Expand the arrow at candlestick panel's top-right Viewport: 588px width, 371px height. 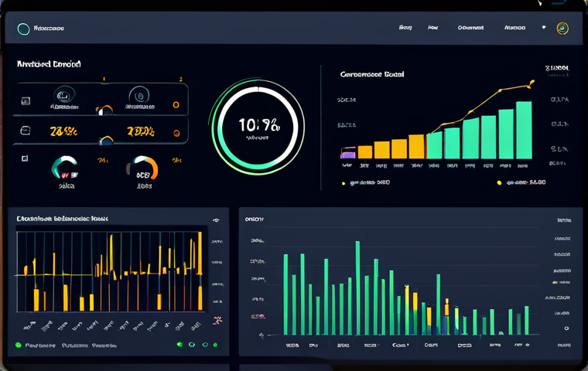[x=216, y=220]
